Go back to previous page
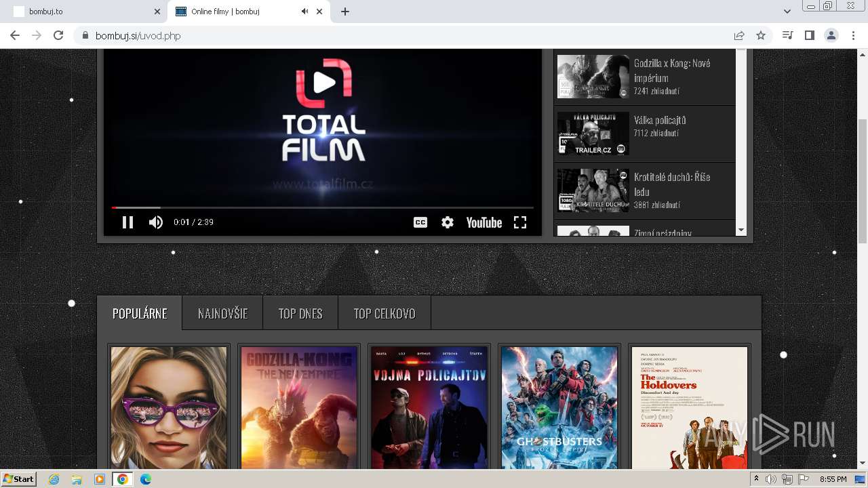868x488 pixels. tap(15, 35)
